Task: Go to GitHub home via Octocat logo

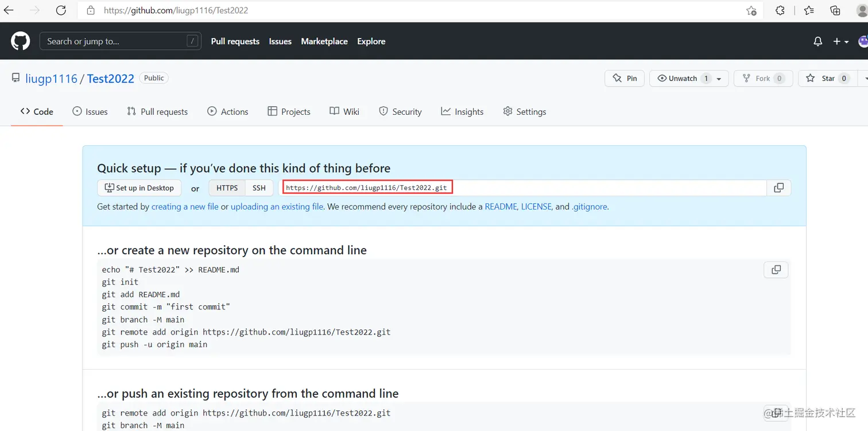Action: [20, 41]
